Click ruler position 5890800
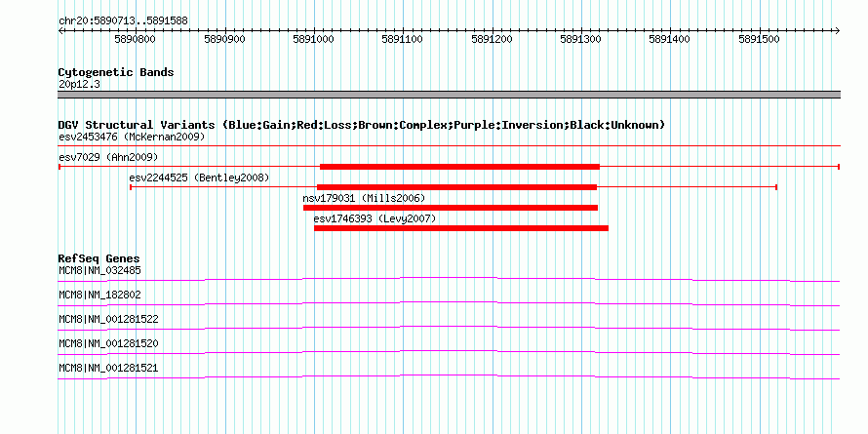Screen dimensions: 868x434 tap(135, 39)
